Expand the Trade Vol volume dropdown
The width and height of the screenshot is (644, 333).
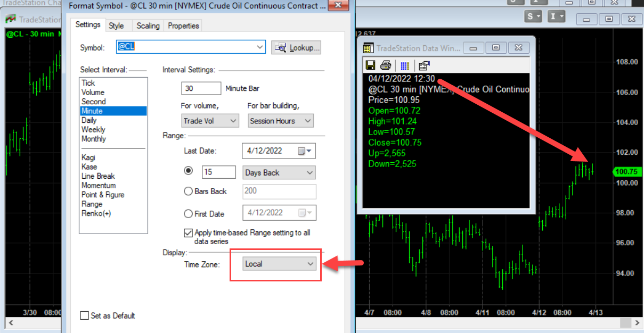coord(210,121)
